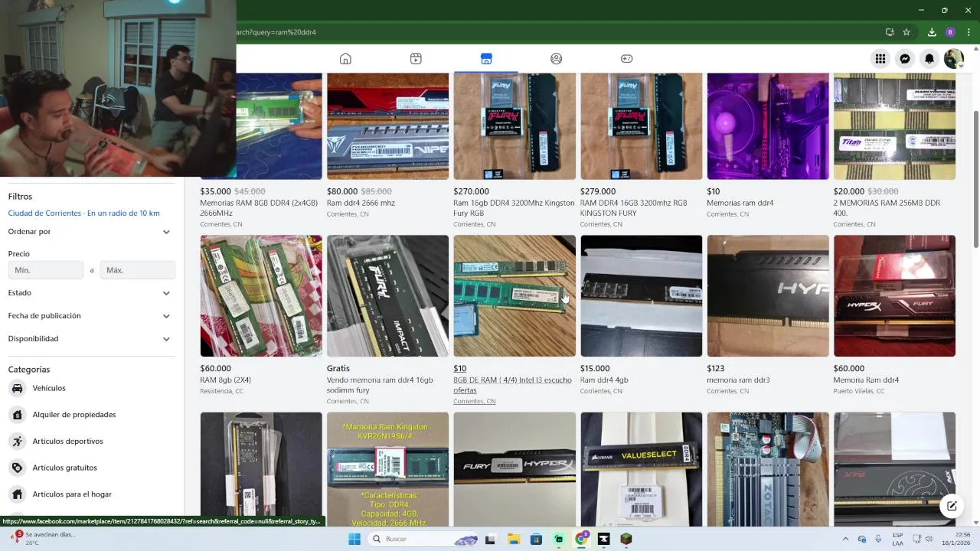Click 'Ram 16gb DDR4 3200Mhz Kingston Fury RGB' title
This screenshot has height=551, width=980.
tap(514, 208)
